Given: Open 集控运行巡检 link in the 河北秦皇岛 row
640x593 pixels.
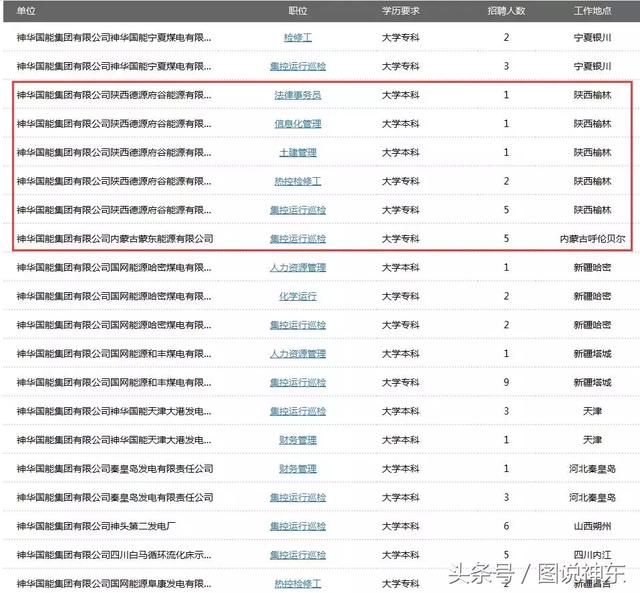Looking at the screenshot, I should pyautogui.click(x=298, y=498).
